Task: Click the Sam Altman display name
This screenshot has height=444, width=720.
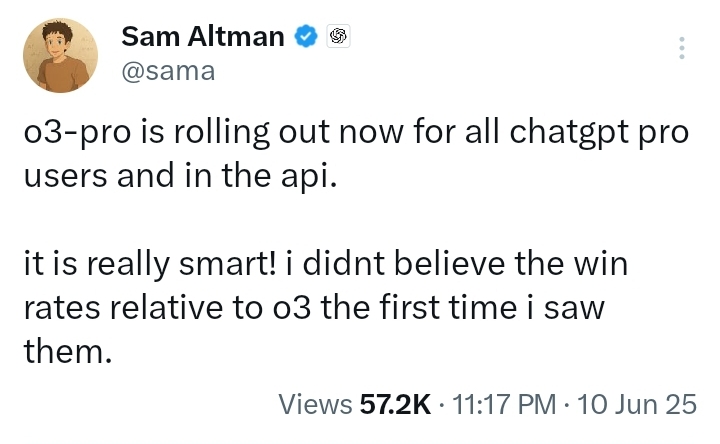Action: [x=203, y=37]
